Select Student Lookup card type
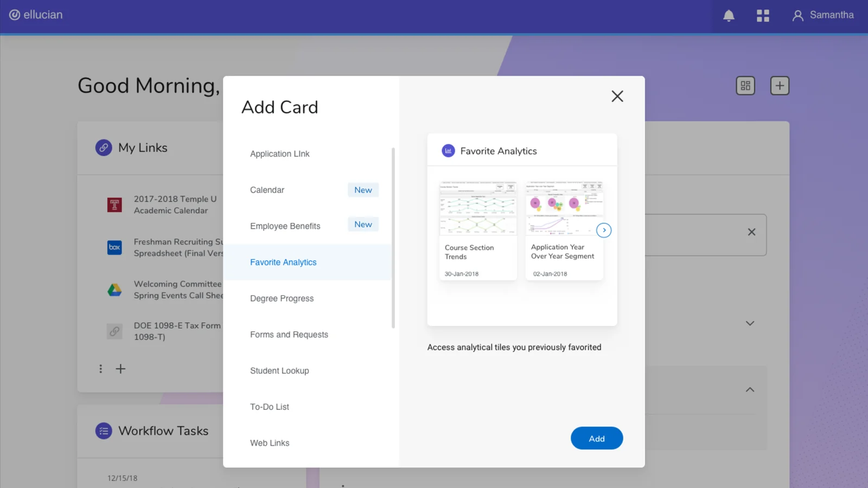 point(307,371)
